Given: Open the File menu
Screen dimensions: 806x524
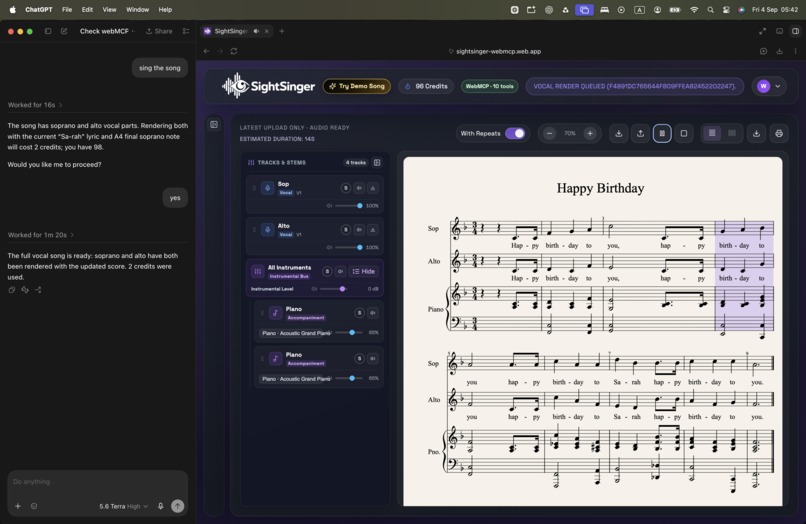Looking at the screenshot, I should [67, 10].
